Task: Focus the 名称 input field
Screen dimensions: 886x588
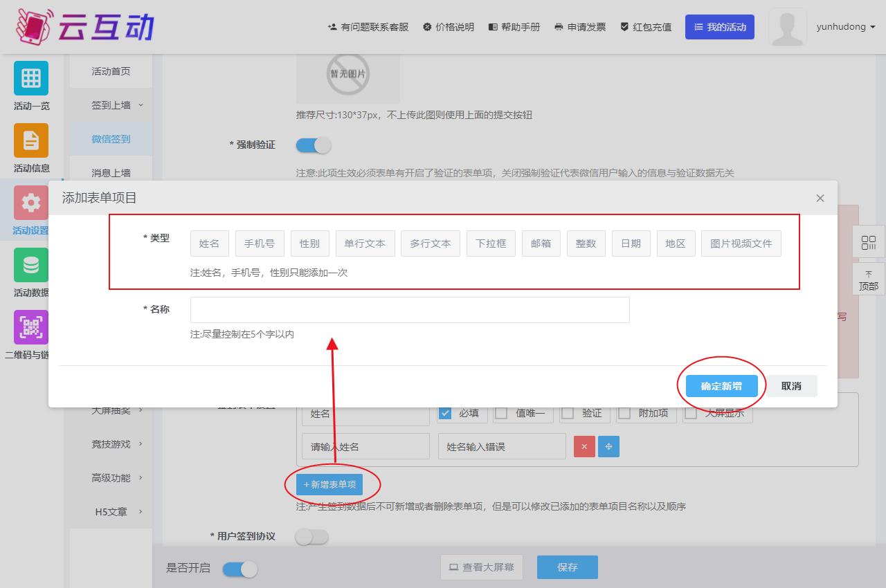Action: pyautogui.click(x=410, y=310)
